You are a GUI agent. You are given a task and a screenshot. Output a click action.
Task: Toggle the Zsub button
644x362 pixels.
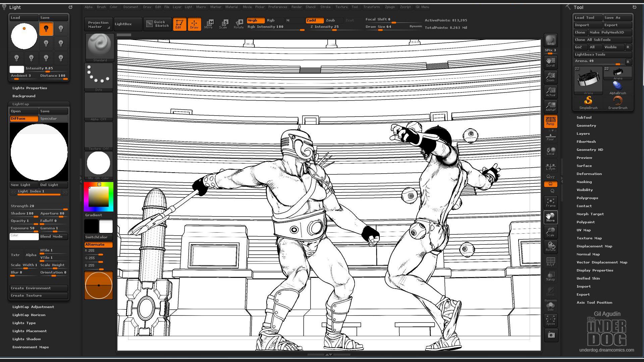pyautogui.click(x=333, y=20)
